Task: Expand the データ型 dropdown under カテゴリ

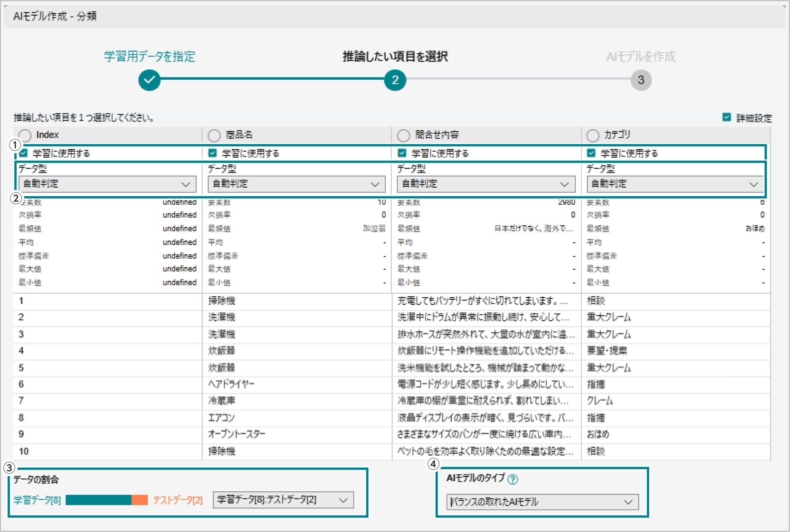Action: [675, 184]
